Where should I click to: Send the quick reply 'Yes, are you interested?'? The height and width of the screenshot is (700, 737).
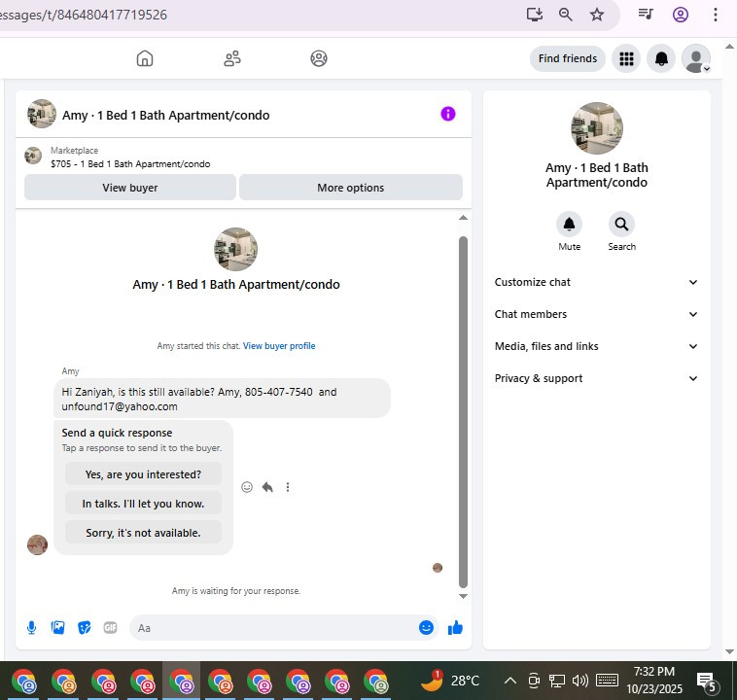[143, 474]
